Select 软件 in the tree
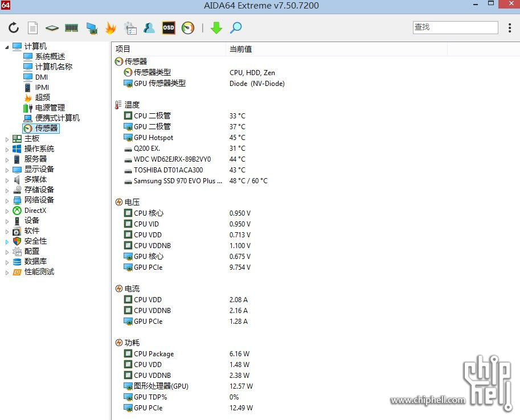The width and height of the screenshot is (520, 420). 32,230
